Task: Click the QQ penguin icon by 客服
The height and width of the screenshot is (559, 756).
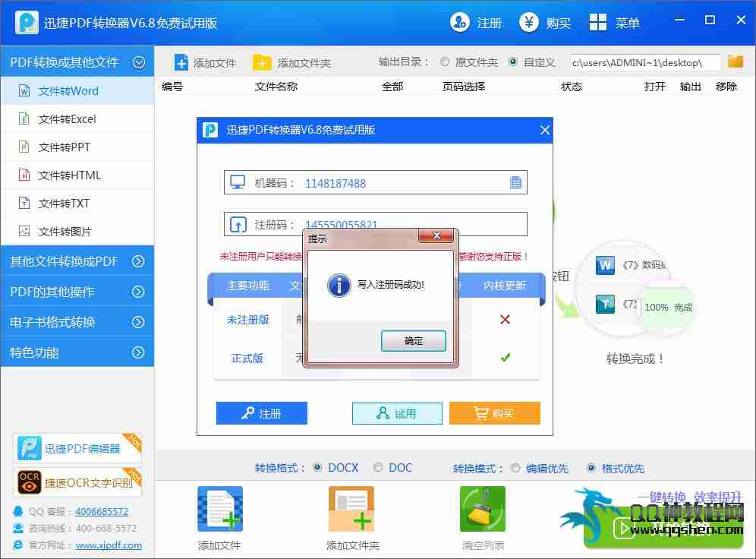Action: point(18,511)
